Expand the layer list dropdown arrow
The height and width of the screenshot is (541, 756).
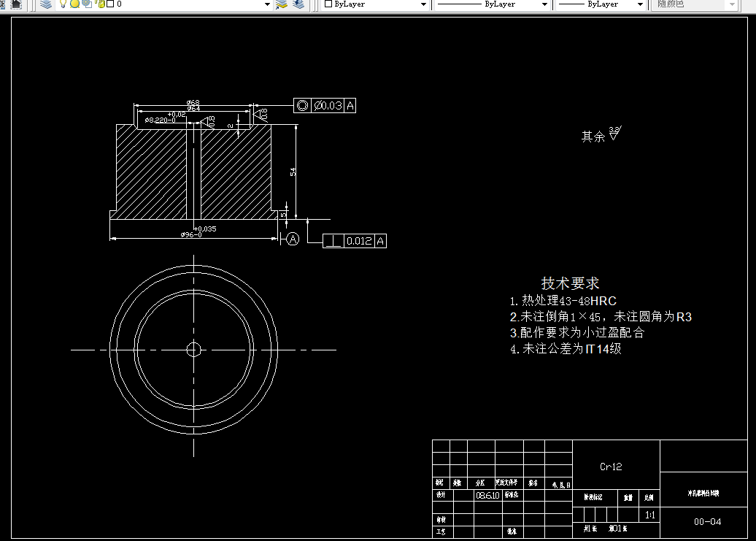(268, 4)
